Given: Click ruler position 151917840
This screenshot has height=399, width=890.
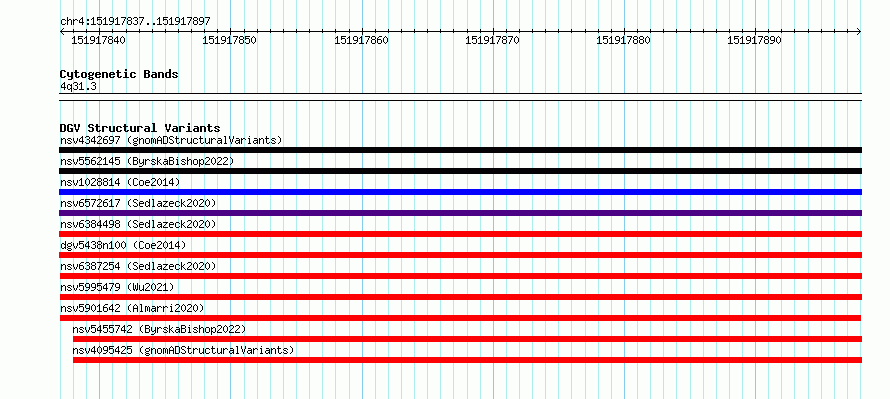Looking at the screenshot, I should click(99, 40).
